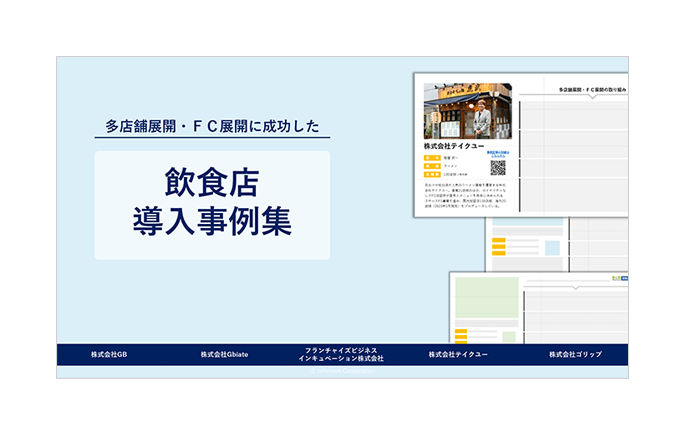Select 株式会社ゴリップ in the footer

(x=575, y=355)
